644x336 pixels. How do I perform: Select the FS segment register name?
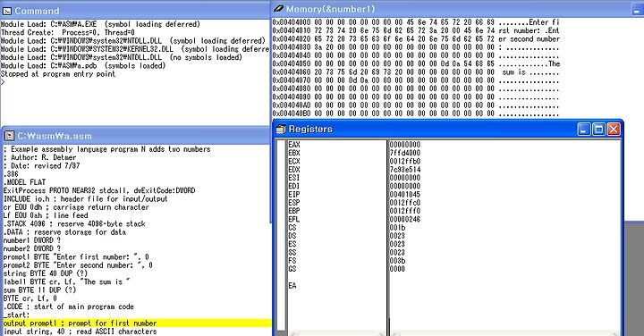click(292, 261)
